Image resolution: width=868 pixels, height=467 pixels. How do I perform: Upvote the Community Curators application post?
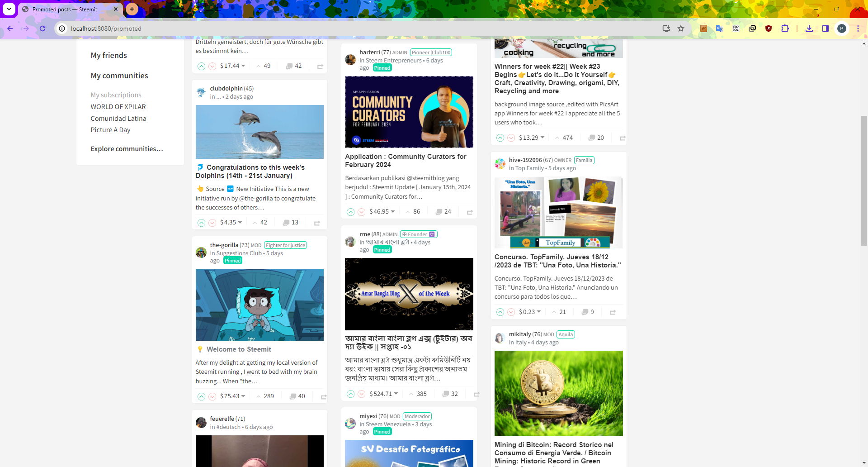[350, 212]
